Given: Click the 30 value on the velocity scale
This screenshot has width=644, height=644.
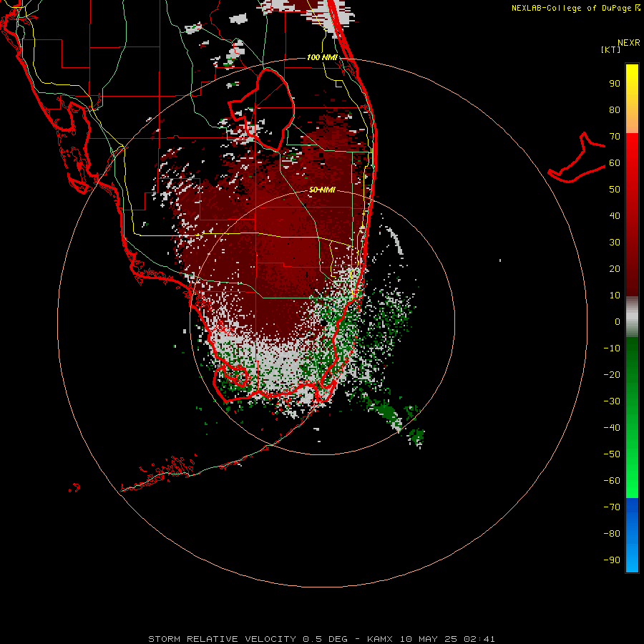Looking at the screenshot, I should tap(615, 243).
